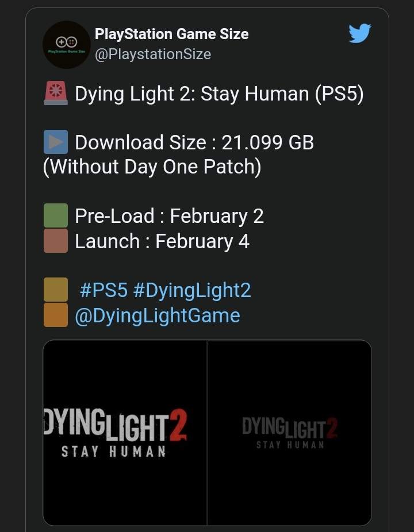Screen dimensions: 414x532
Task: Click the orange square emoji beside mention
Action: (56, 315)
